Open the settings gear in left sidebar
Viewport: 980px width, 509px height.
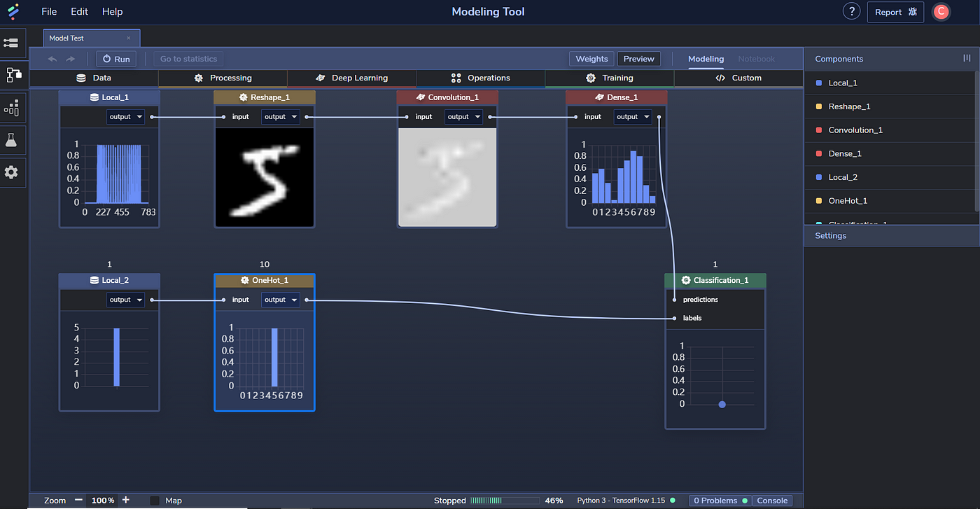click(x=12, y=172)
